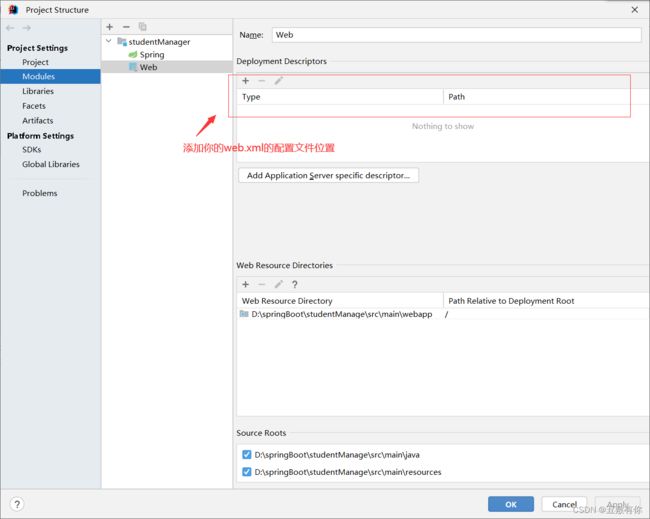Open the Project settings section
The image size is (650, 519).
(35, 62)
